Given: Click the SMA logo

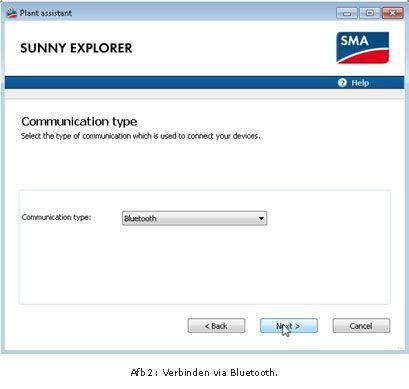Looking at the screenshot, I should click(362, 48).
